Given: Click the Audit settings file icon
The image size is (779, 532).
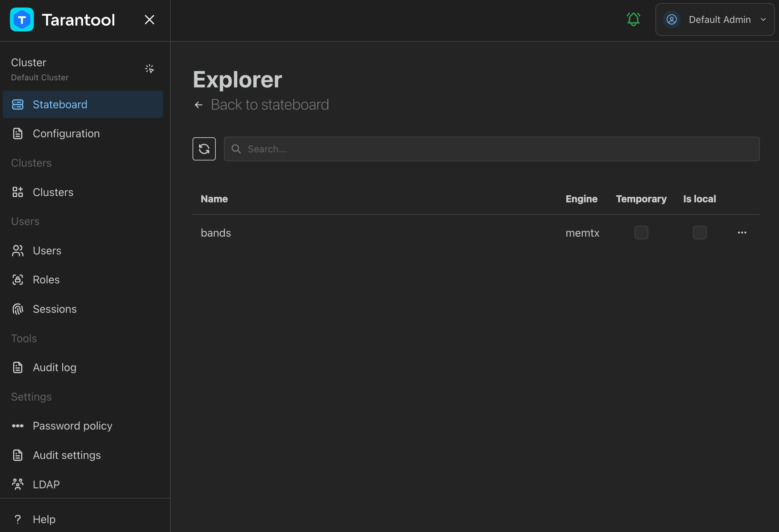Looking at the screenshot, I should [x=18, y=455].
